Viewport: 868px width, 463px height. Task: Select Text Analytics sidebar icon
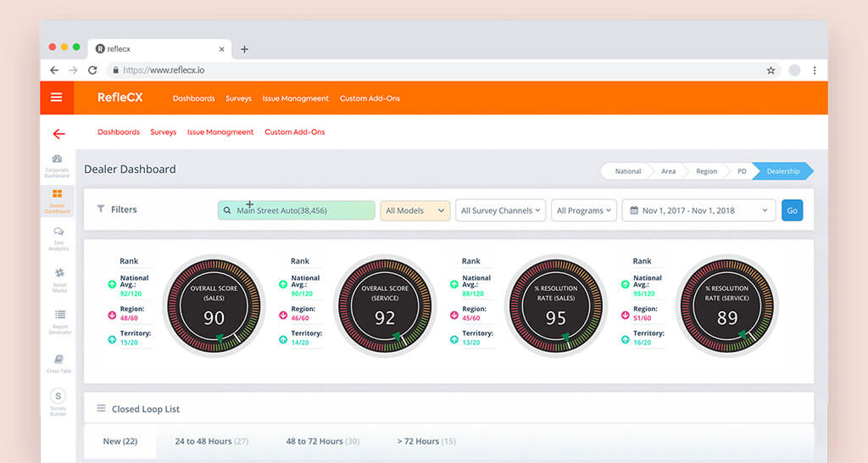[58, 237]
